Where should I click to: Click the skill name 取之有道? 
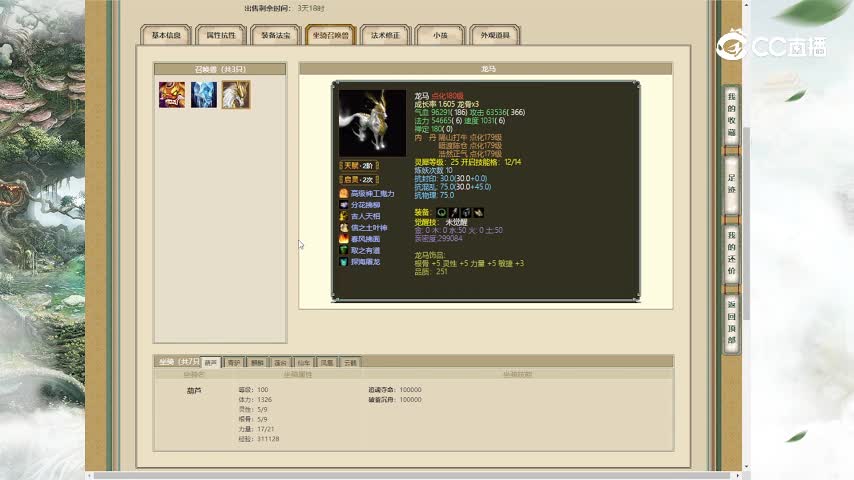pyautogui.click(x=365, y=250)
